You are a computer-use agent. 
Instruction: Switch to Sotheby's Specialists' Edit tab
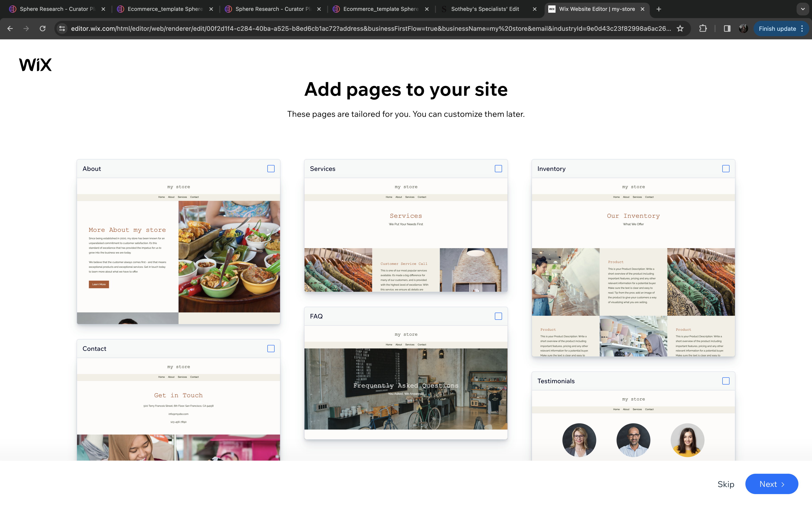click(x=485, y=9)
